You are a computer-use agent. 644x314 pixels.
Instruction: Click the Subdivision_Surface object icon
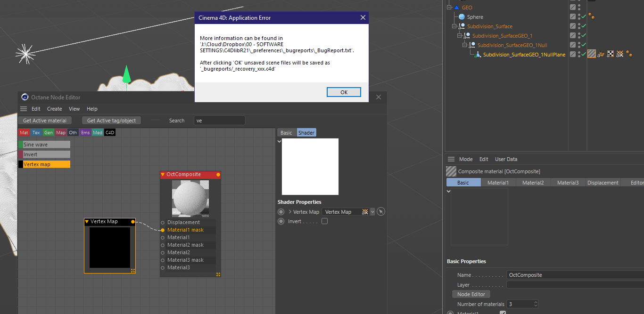[x=462, y=26]
